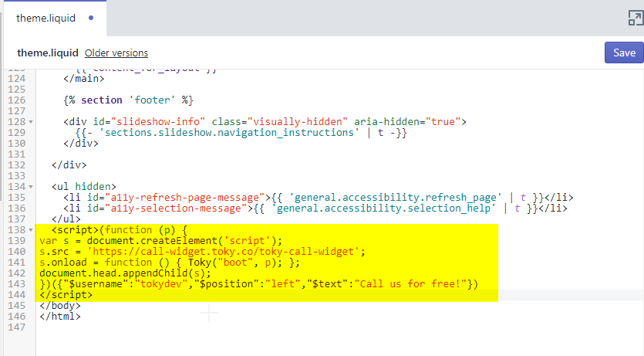Click the closing </script> tag
The image size is (644, 356).
(66, 295)
